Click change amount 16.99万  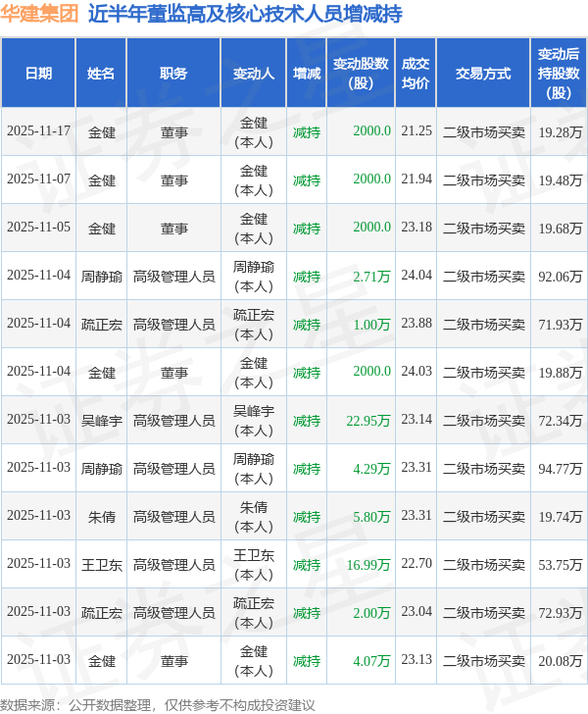tap(368, 565)
